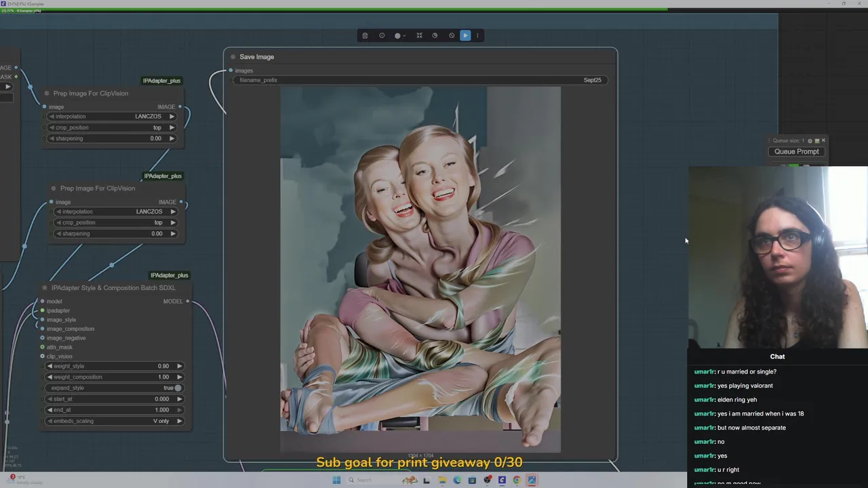Image resolution: width=868 pixels, height=488 pixels.
Task: Click the image_negative input socket
Action: 42,338
